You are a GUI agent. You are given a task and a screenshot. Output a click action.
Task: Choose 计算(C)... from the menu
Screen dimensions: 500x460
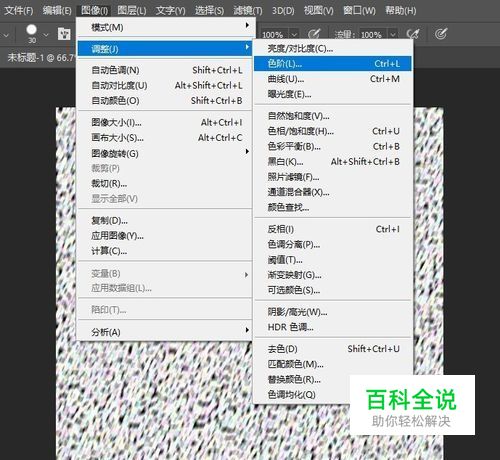[x=164, y=251]
